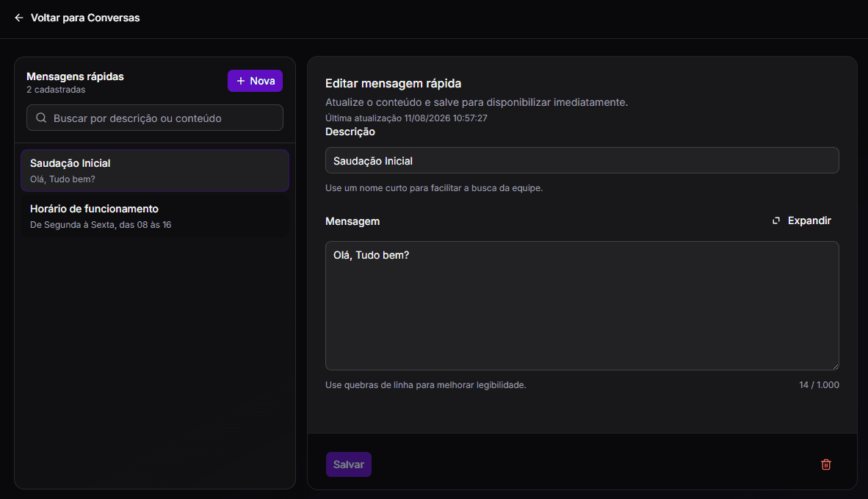Click the Editar mensagem rápida heading

click(393, 84)
